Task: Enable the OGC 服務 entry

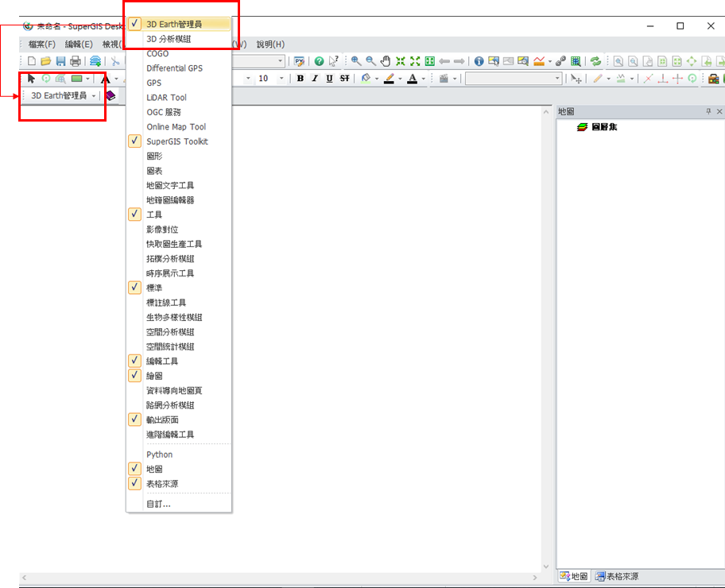Action: coord(179,112)
